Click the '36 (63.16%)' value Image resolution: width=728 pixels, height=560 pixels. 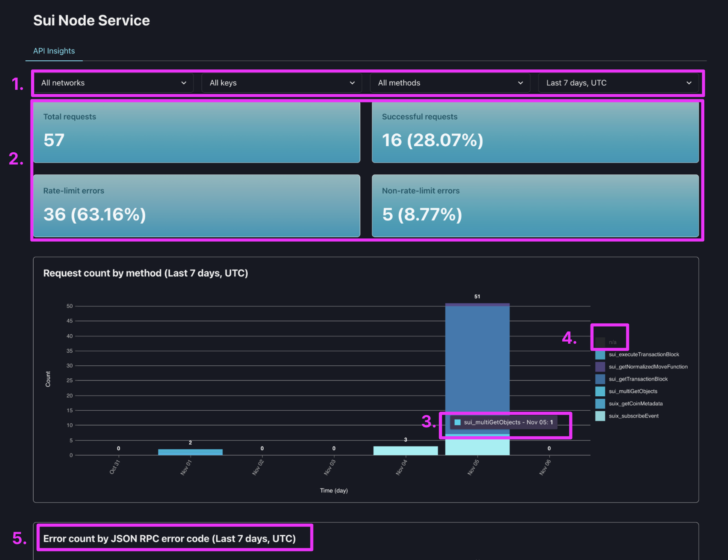[x=95, y=215]
